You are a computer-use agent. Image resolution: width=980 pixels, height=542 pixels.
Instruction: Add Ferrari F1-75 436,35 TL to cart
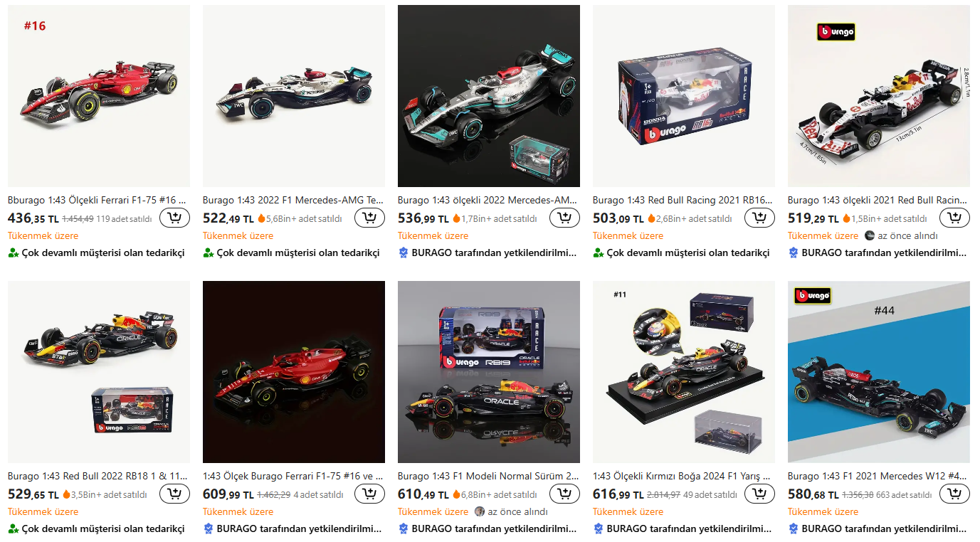[174, 218]
